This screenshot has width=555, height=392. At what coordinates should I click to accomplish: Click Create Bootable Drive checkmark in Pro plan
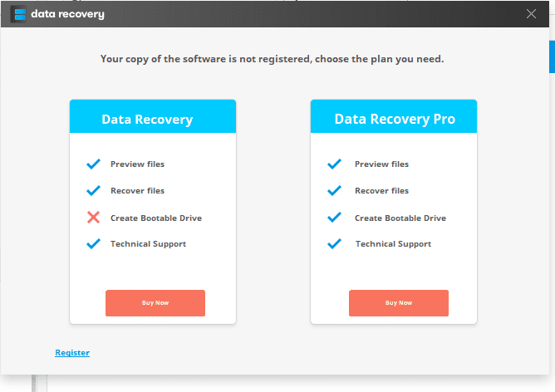pos(335,218)
